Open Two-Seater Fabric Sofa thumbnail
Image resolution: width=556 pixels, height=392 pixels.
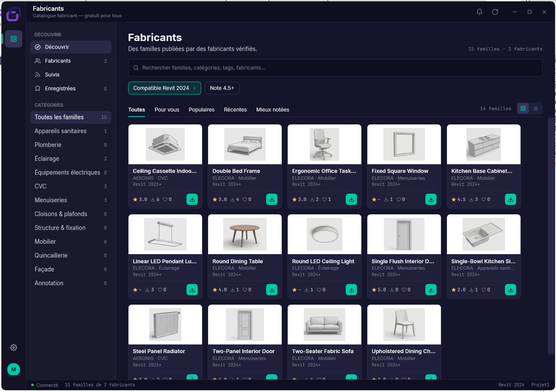(x=325, y=325)
